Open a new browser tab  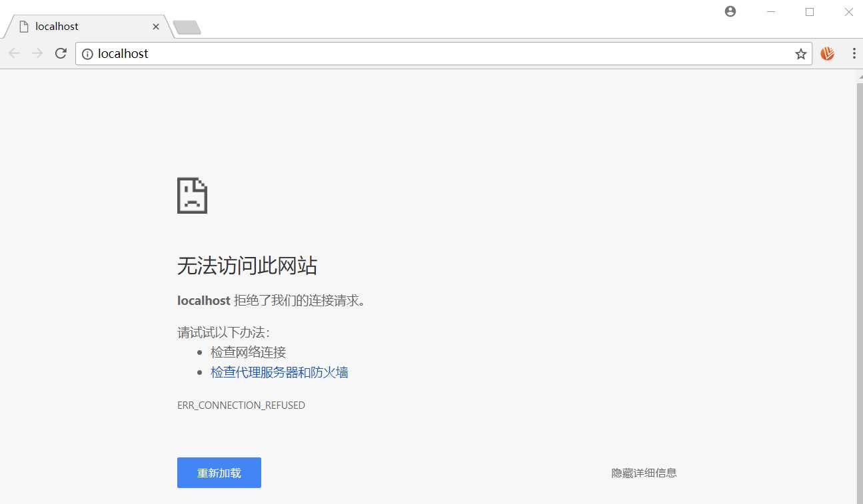(x=187, y=28)
